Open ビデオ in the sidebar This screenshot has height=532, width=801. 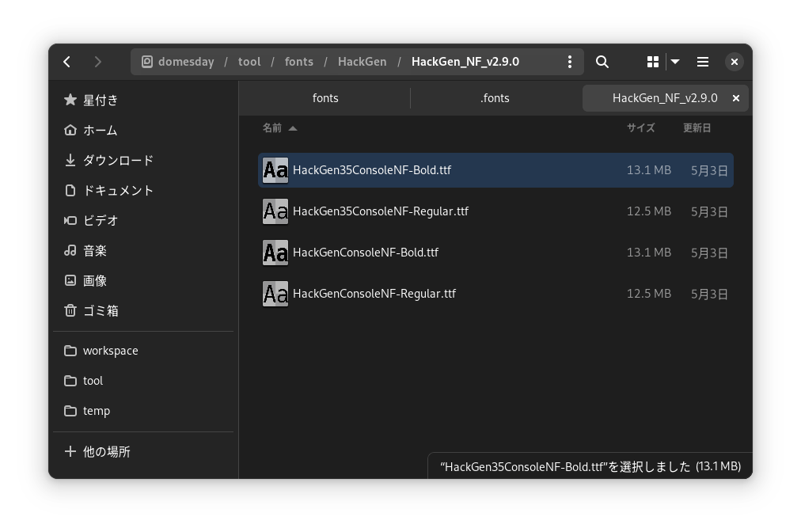[x=143, y=221]
